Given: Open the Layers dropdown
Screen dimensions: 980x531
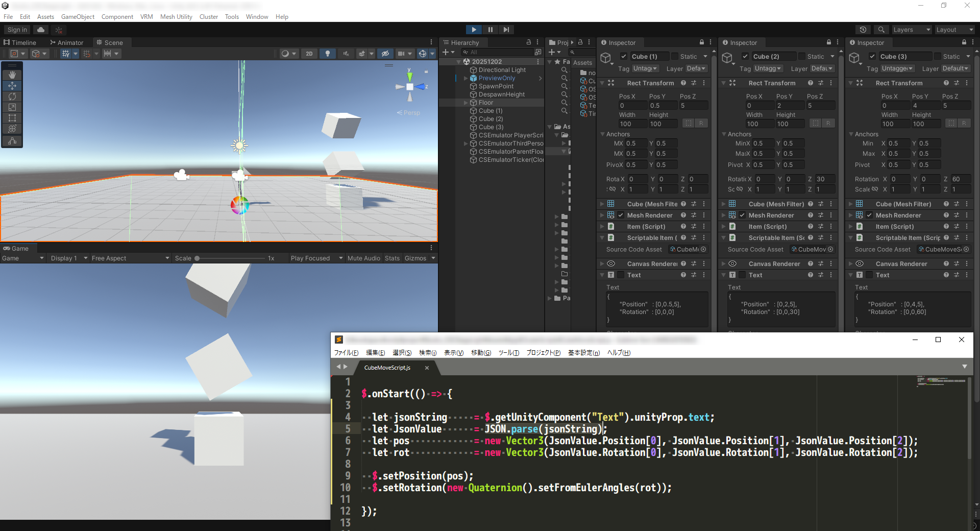Looking at the screenshot, I should (912, 30).
